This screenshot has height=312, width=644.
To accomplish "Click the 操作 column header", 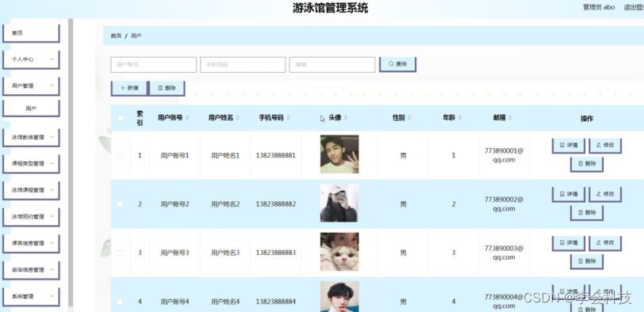I will click(587, 119).
